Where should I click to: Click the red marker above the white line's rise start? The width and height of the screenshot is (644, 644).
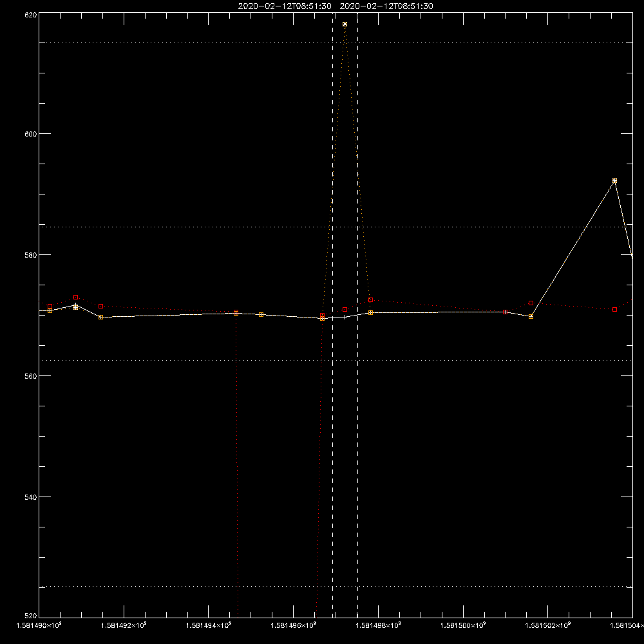click(x=531, y=303)
